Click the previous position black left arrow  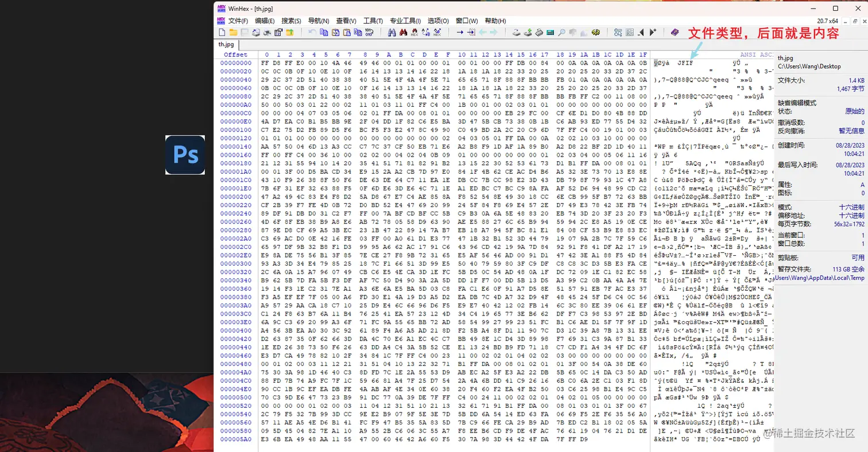pyautogui.click(x=641, y=32)
